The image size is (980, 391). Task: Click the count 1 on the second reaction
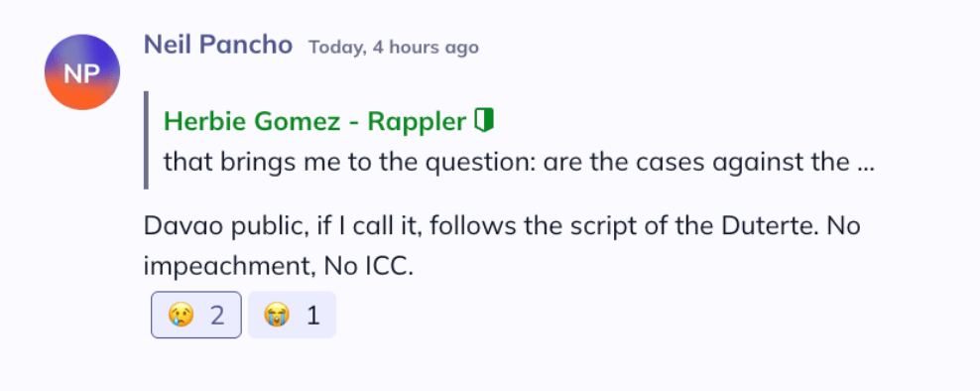(x=313, y=316)
